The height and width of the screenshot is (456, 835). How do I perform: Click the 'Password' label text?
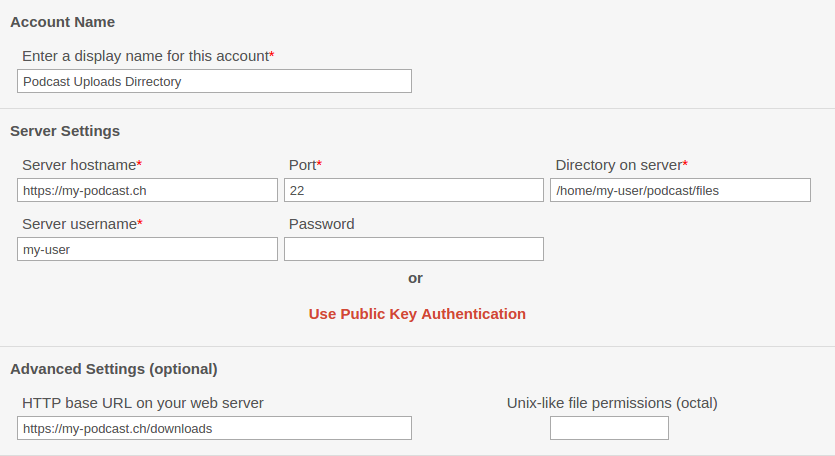pyautogui.click(x=322, y=224)
